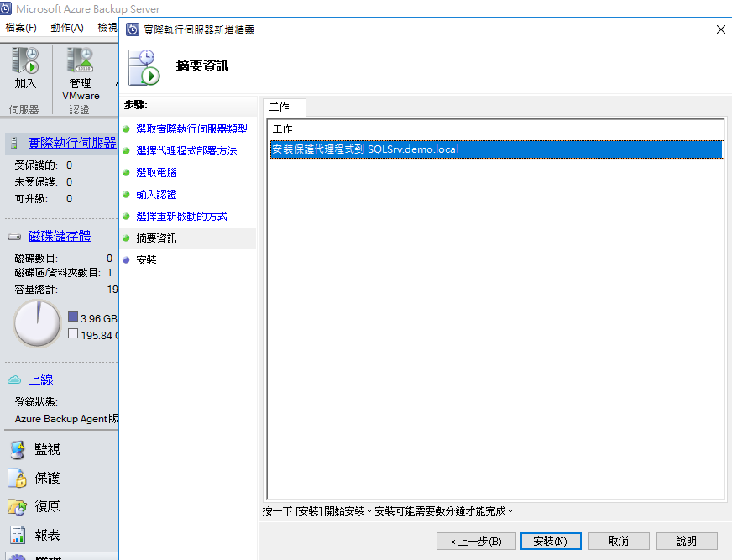Select the SQLSrv.demo.local install task row
732x560 pixels.
497,149
